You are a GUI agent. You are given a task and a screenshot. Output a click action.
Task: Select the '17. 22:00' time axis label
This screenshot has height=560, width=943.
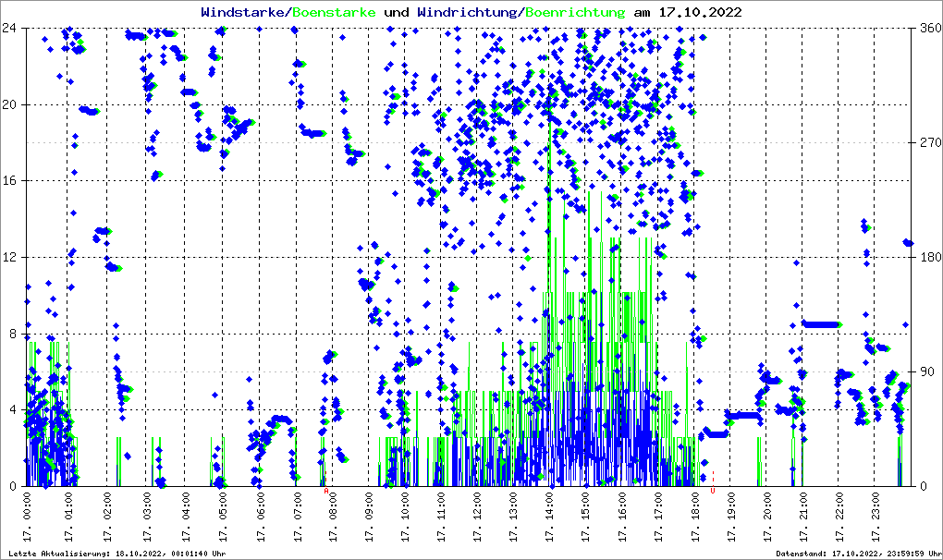pyautogui.click(x=839, y=517)
